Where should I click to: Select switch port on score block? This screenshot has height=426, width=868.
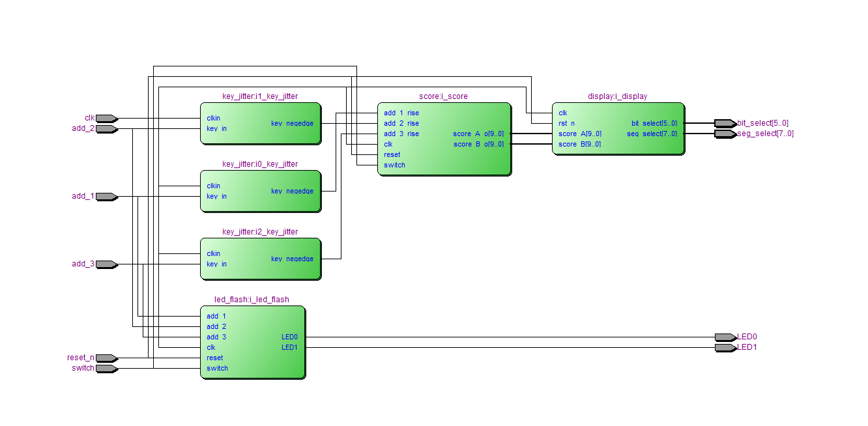coord(395,165)
